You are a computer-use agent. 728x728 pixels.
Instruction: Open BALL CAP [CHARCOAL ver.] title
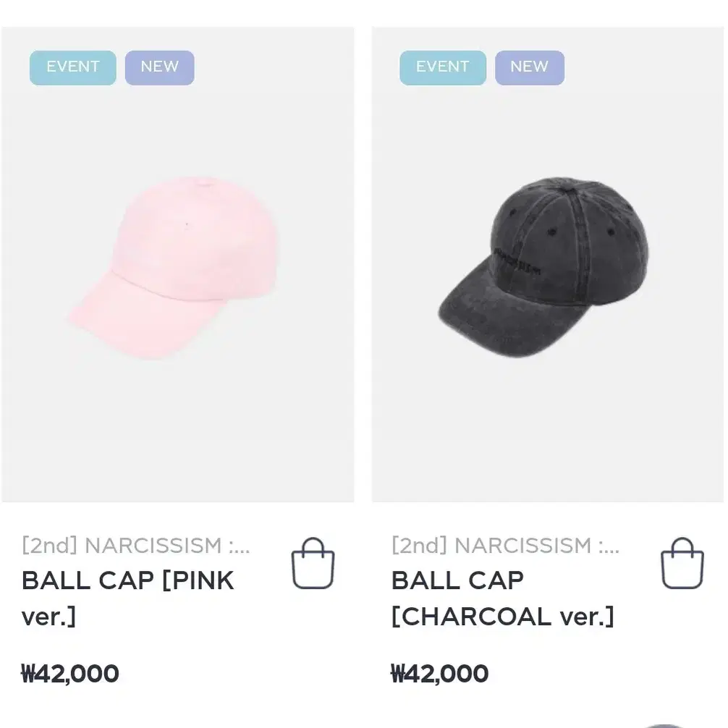pos(503,598)
